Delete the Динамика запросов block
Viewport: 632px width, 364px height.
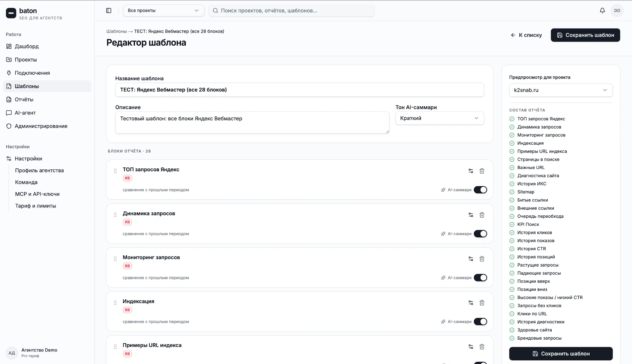(x=482, y=215)
